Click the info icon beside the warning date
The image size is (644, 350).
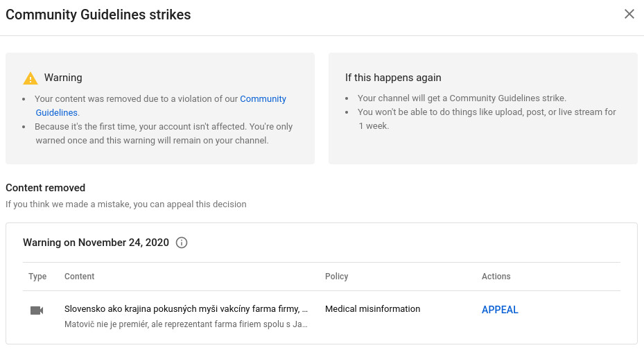[182, 243]
